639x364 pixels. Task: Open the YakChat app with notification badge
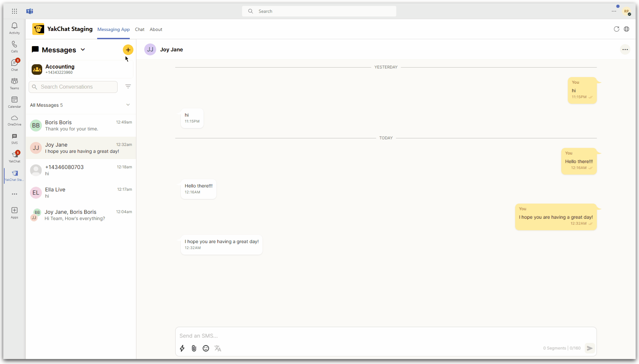click(14, 157)
